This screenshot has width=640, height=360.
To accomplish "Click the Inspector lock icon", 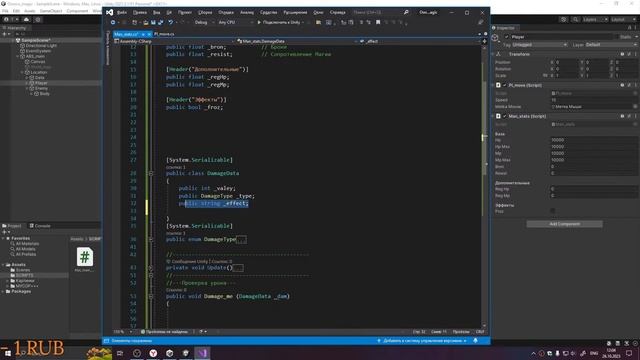I will click(629, 28).
